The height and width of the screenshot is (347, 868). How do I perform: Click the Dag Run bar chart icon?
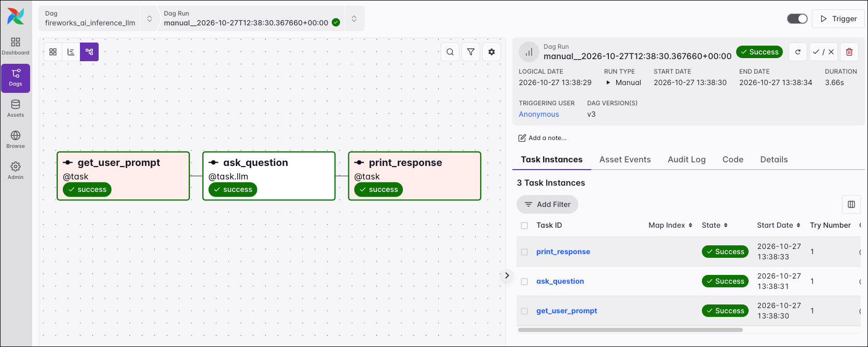click(x=529, y=52)
